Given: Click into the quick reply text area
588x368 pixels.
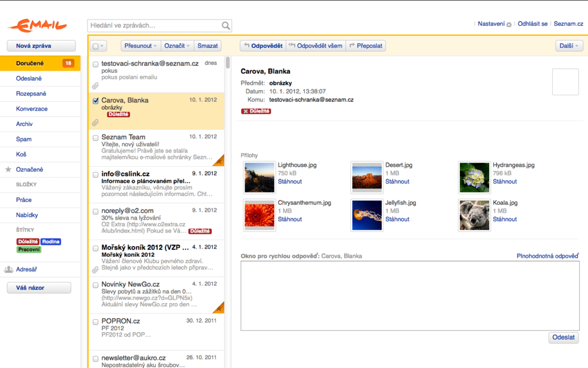Looking at the screenshot, I should [410, 296].
